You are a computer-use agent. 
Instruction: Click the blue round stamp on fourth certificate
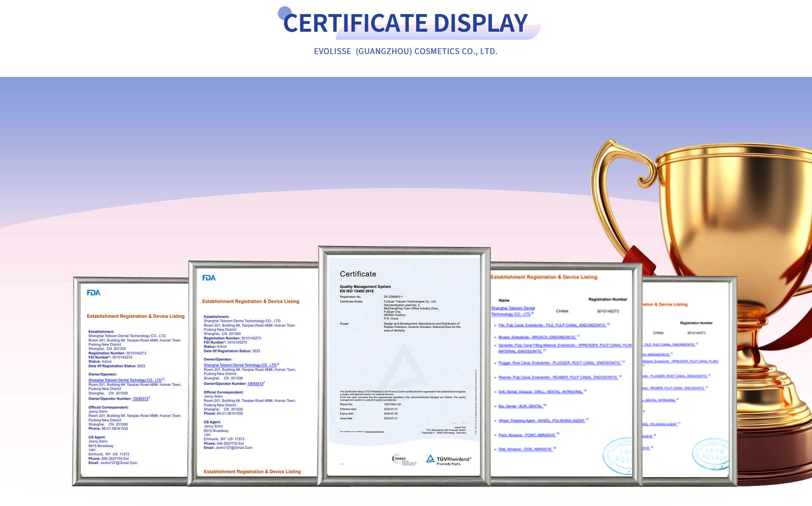pyautogui.click(x=618, y=456)
